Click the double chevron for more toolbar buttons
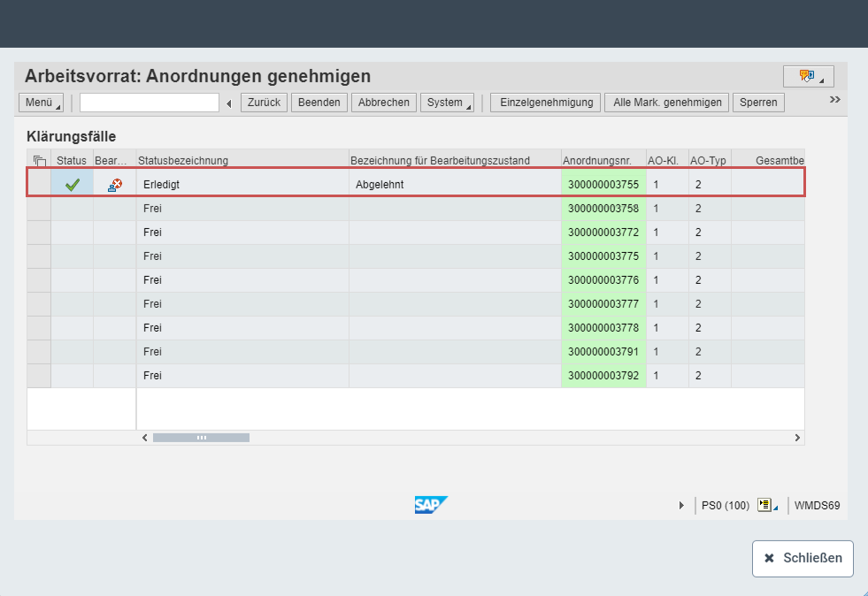 833,99
